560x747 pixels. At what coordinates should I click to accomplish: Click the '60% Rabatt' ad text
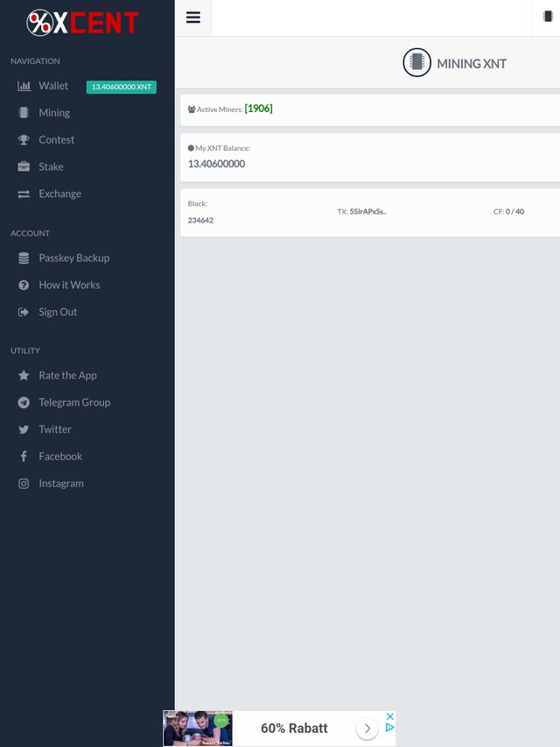point(294,729)
